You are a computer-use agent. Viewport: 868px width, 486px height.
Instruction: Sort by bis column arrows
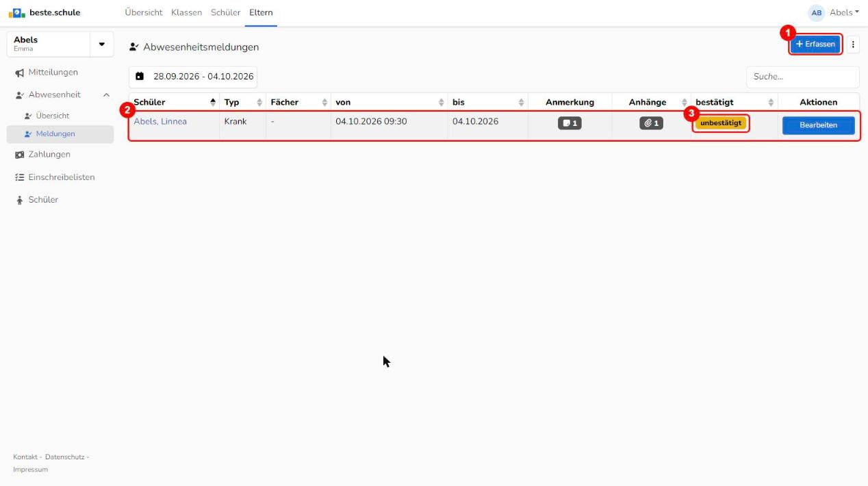tap(522, 103)
